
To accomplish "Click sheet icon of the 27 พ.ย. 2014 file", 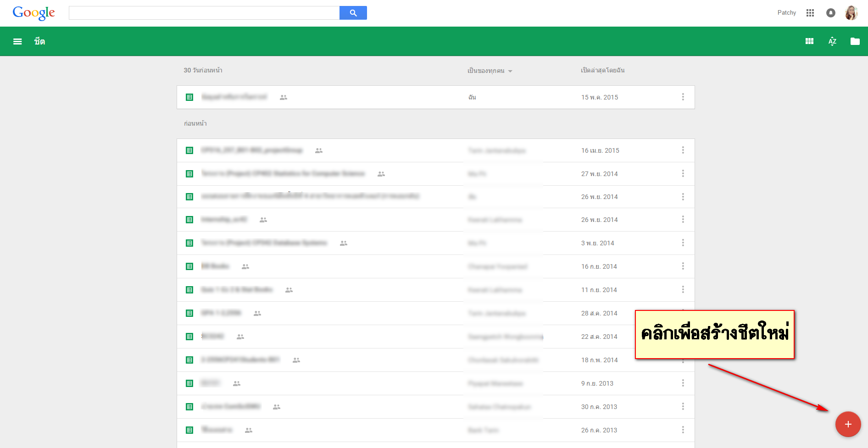I will point(189,174).
